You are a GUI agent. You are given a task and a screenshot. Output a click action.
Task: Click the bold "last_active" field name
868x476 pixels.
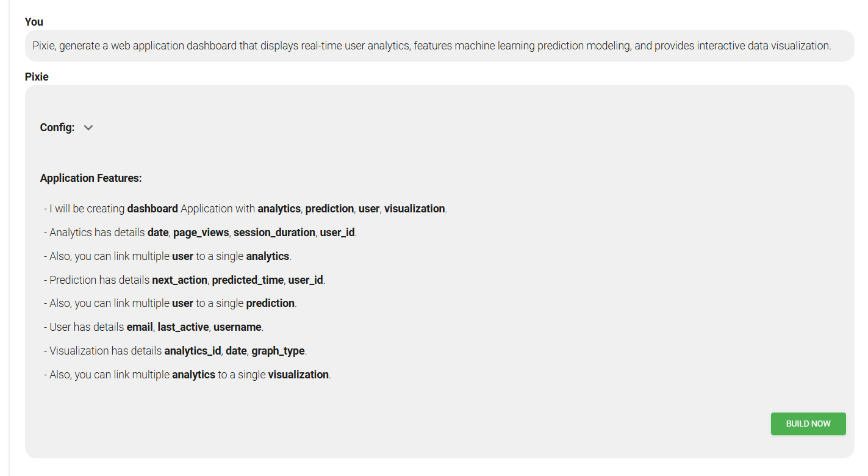click(x=183, y=327)
